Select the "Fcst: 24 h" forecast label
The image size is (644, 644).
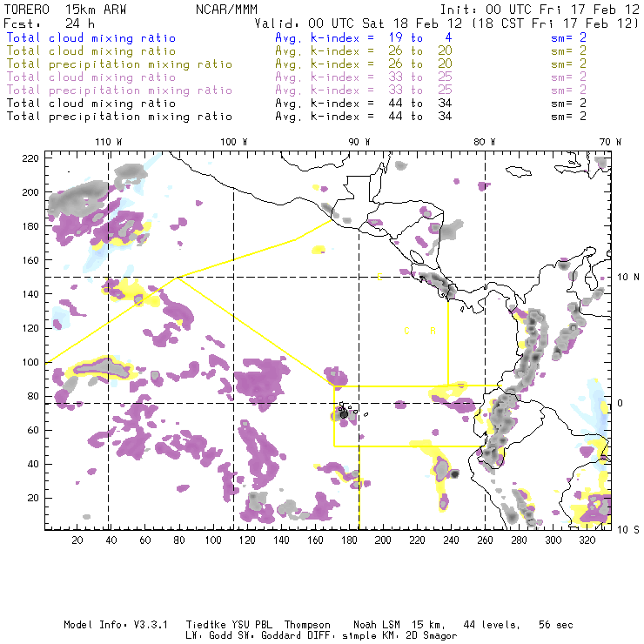point(50,23)
